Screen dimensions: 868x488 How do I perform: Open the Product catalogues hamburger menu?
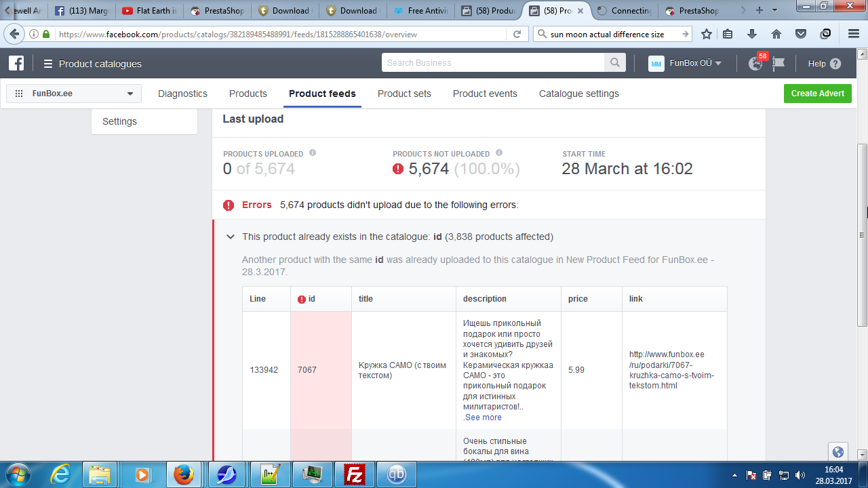[48, 64]
